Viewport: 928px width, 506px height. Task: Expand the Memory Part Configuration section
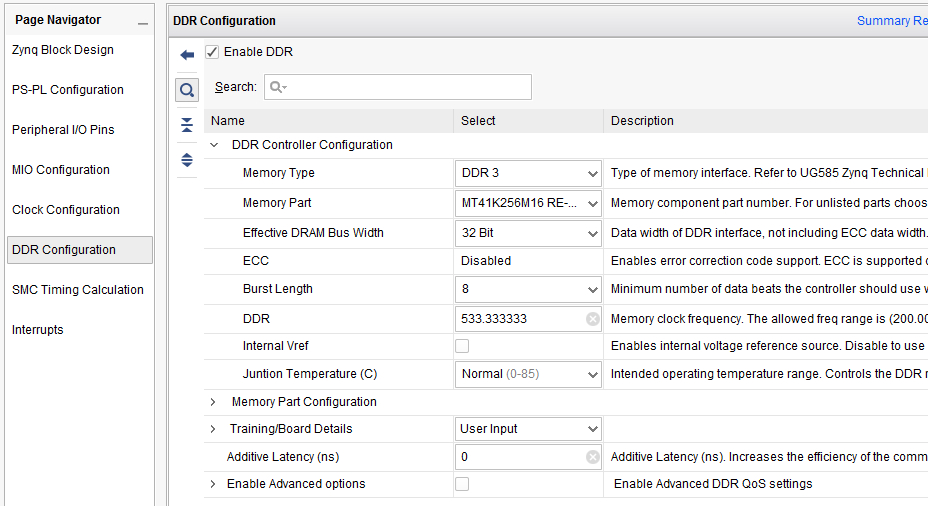[x=213, y=402]
